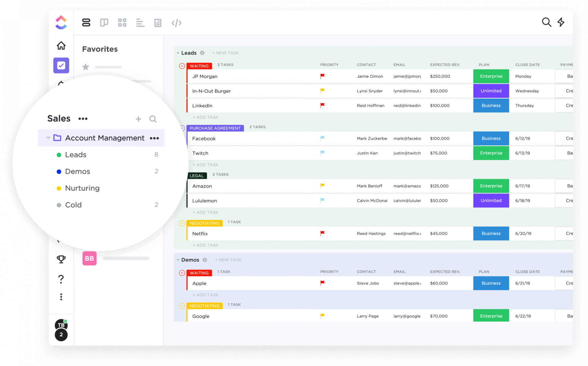The image size is (588, 366).
Task: Open Help question mark icon
Action: point(61,279)
